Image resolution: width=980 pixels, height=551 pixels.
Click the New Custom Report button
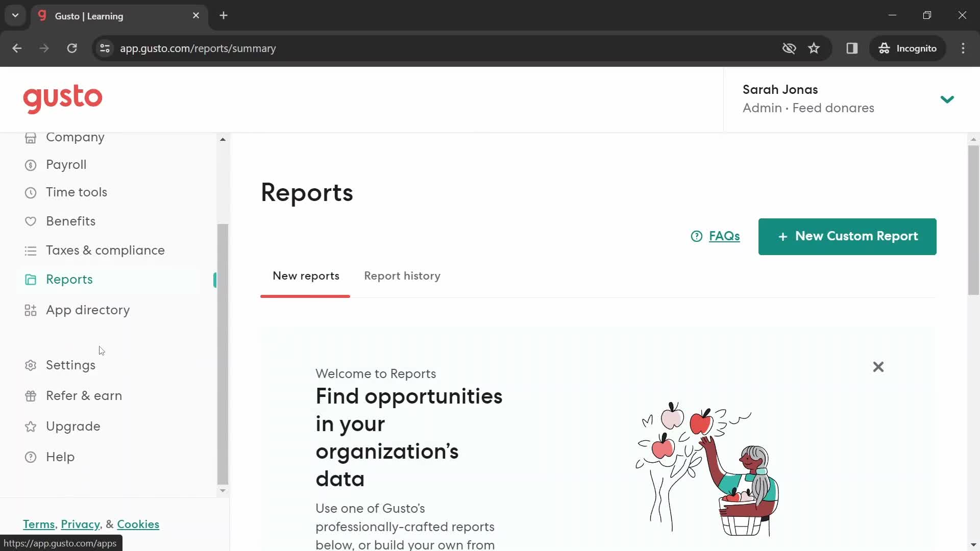click(847, 236)
